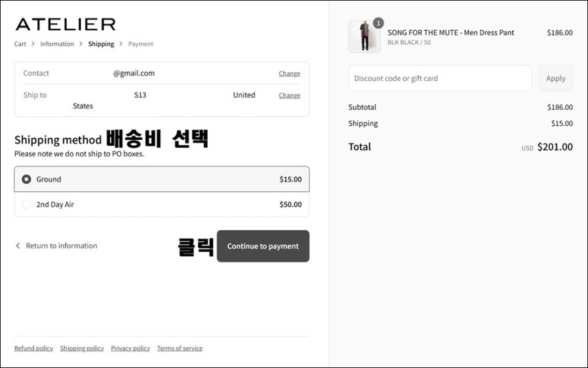Viewport: 588px width, 368px height.
Task: Click the chevron after the Cart breadcrumb
Action: (x=33, y=44)
